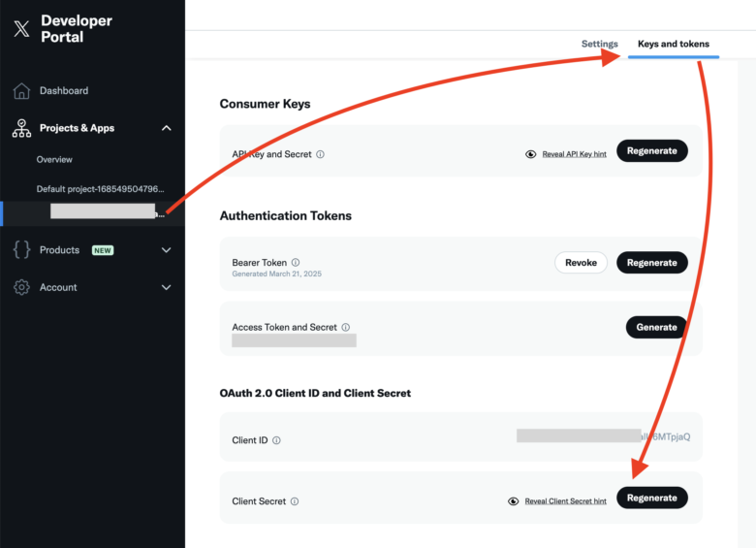Click the Reveal API Key hint link
Screen dimensions: 756x548
574,154
